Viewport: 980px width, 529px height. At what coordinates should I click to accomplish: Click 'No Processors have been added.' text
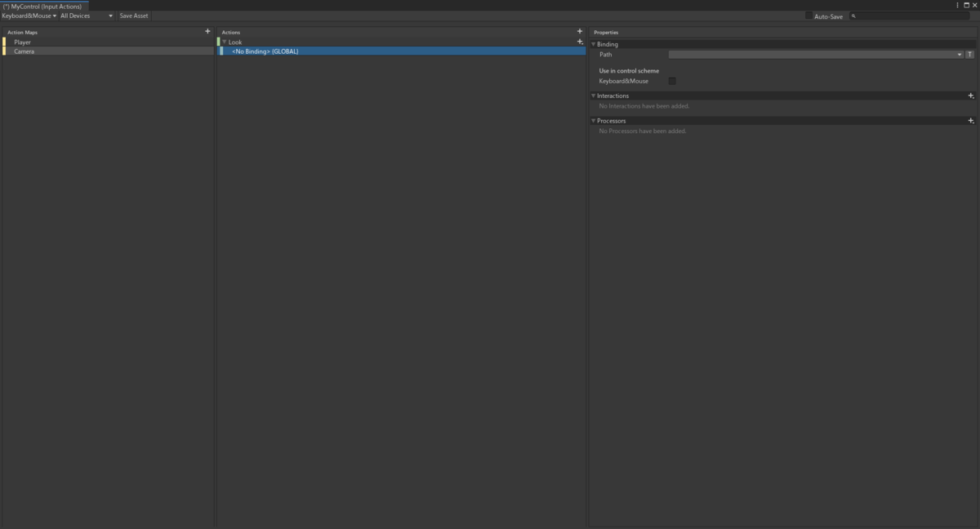pos(643,131)
